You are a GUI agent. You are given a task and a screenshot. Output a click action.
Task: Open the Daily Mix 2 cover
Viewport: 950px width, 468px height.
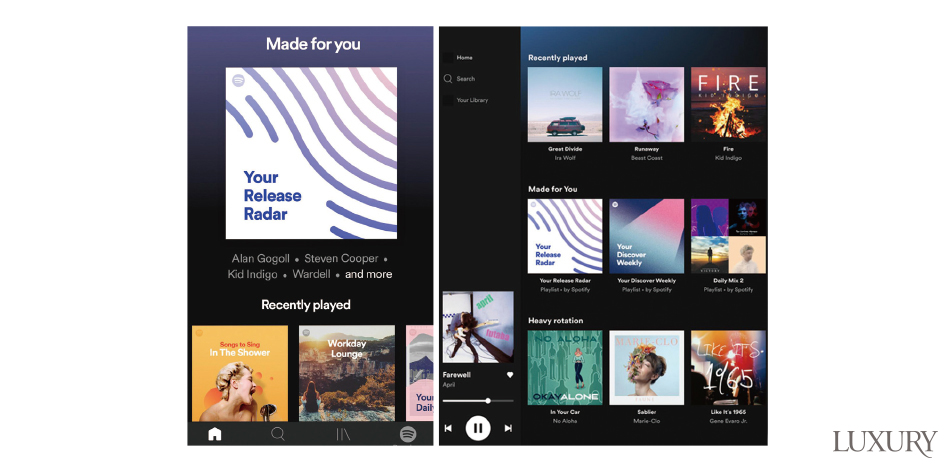click(x=728, y=236)
